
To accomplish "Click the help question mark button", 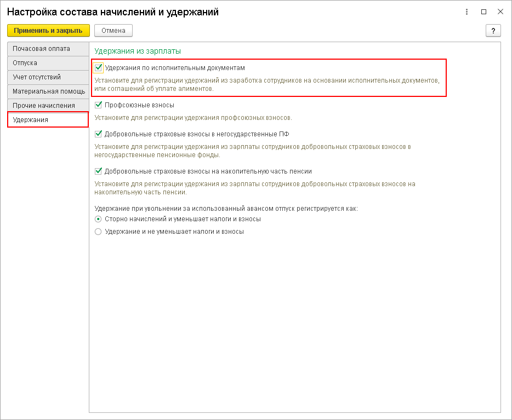I will point(493,31).
